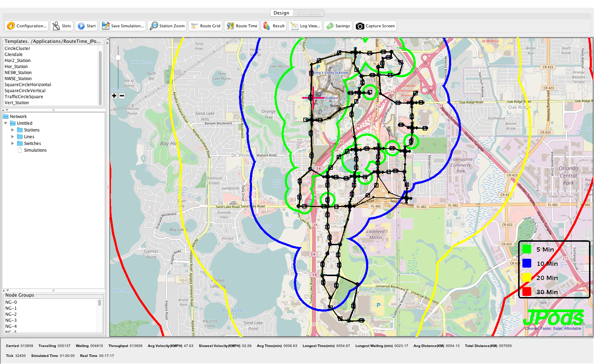The height and width of the screenshot is (364, 594).
Task: Open the Log View
Action: point(294,26)
